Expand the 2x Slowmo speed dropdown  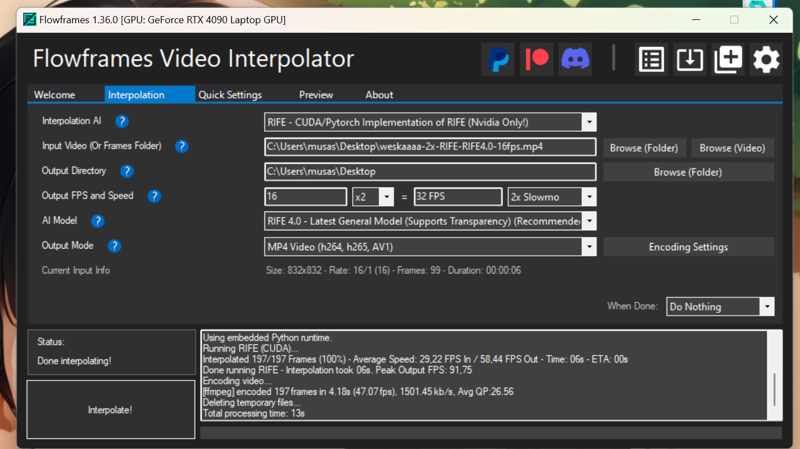[589, 197]
